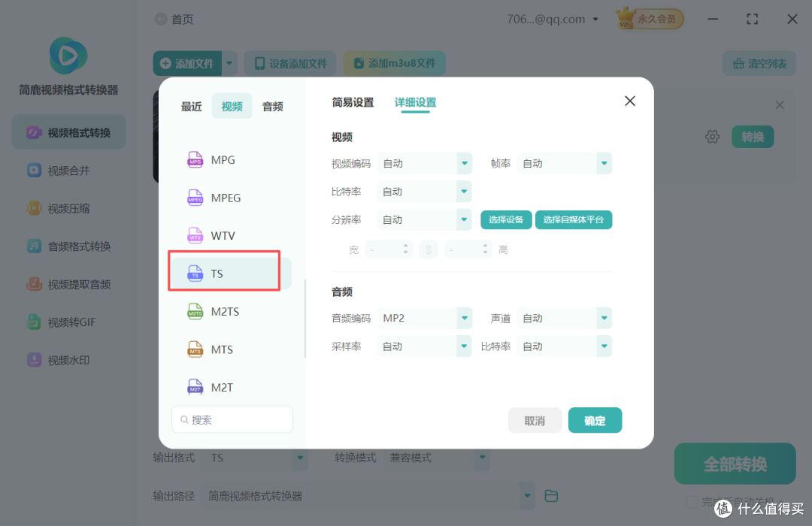Image resolution: width=812 pixels, height=526 pixels.
Task: Click the aspect-ratio lock between width and height
Action: click(429, 249)
